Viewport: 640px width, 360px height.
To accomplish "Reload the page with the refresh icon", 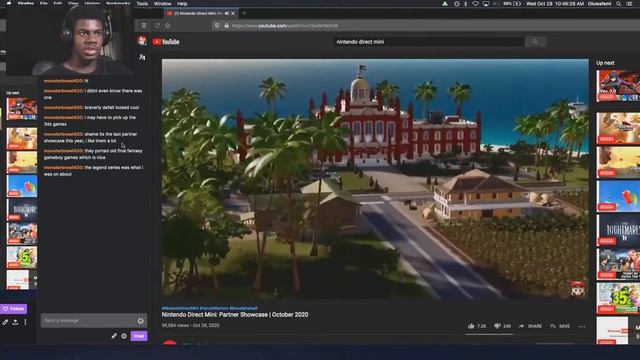I will click(x=157, y=25).
